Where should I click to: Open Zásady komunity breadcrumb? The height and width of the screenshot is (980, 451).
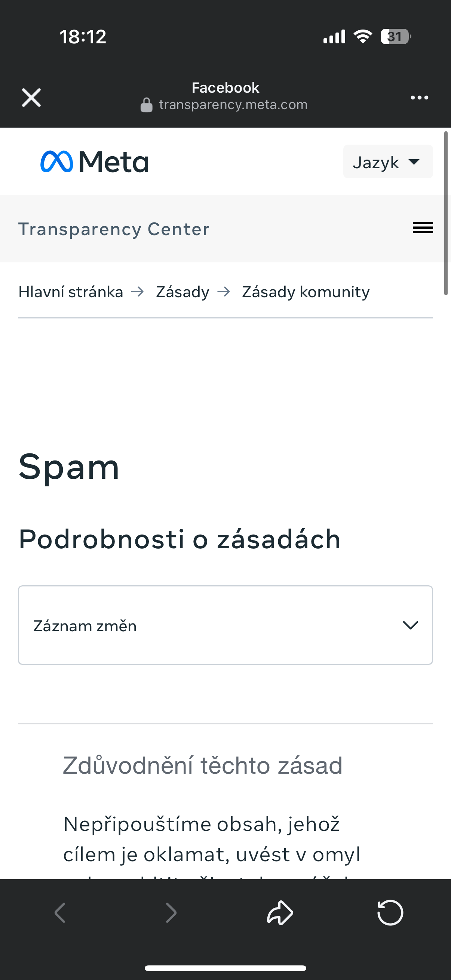pos(306,292)
